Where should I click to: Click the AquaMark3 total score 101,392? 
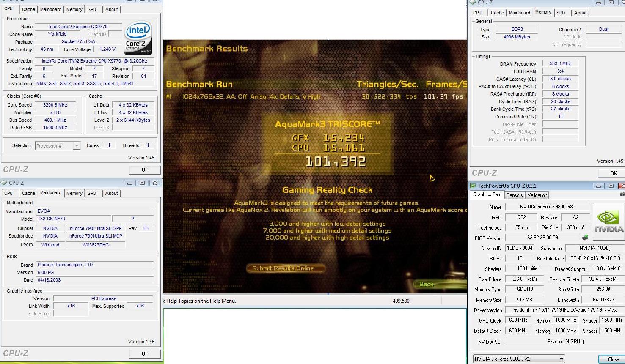click(335, 161)
